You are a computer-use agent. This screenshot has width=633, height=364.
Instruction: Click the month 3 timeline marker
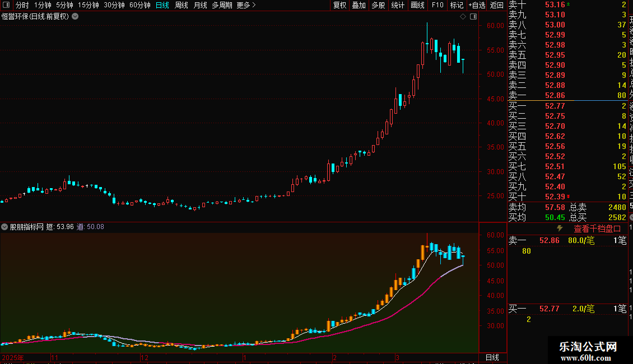(397, 357)
